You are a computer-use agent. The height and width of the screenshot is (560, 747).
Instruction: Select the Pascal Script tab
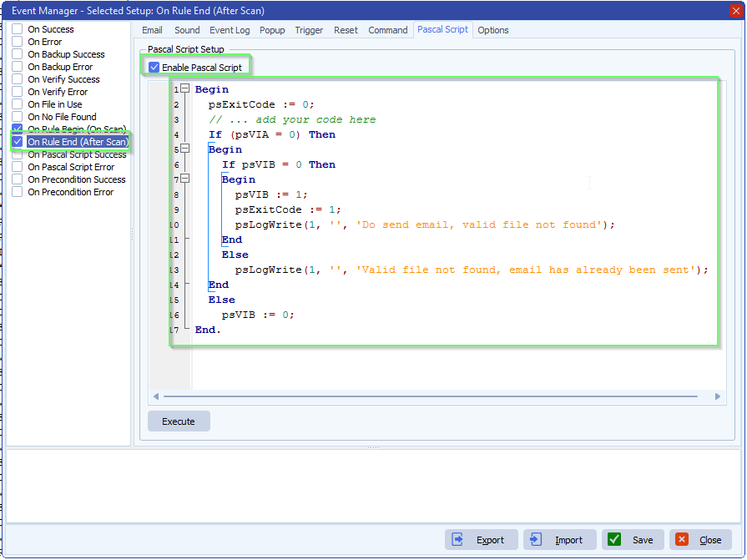(x=442, y=29)
